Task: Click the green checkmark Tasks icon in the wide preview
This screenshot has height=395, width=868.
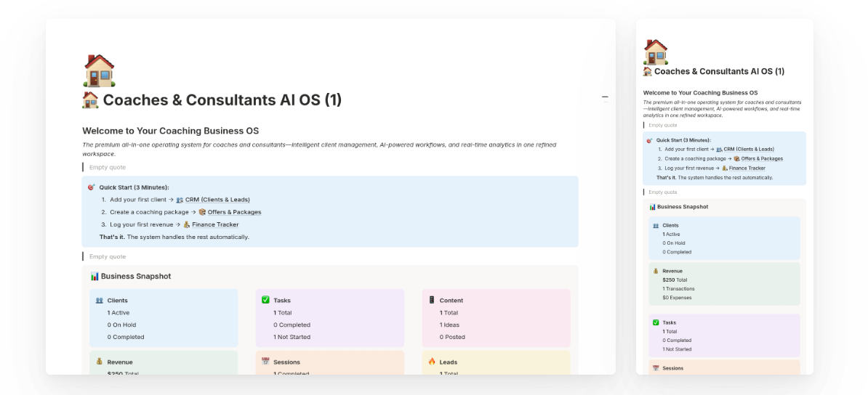Action: 265,300
